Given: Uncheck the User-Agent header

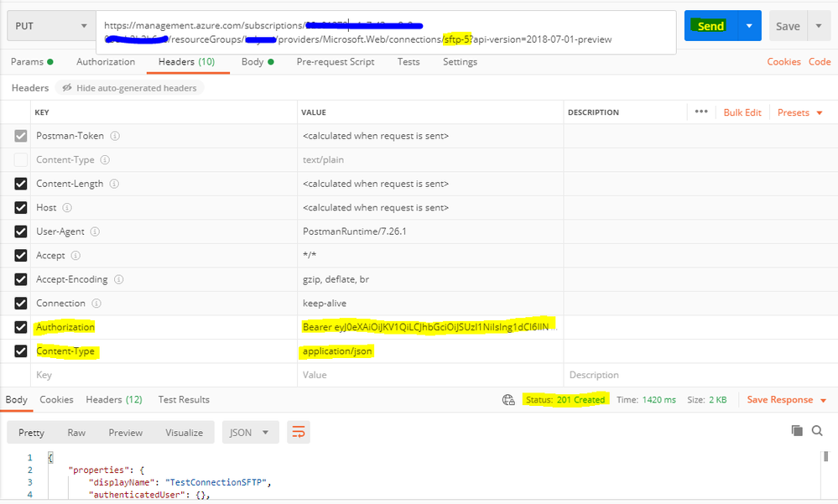Looking at the screenshot, I should point(21,231).
